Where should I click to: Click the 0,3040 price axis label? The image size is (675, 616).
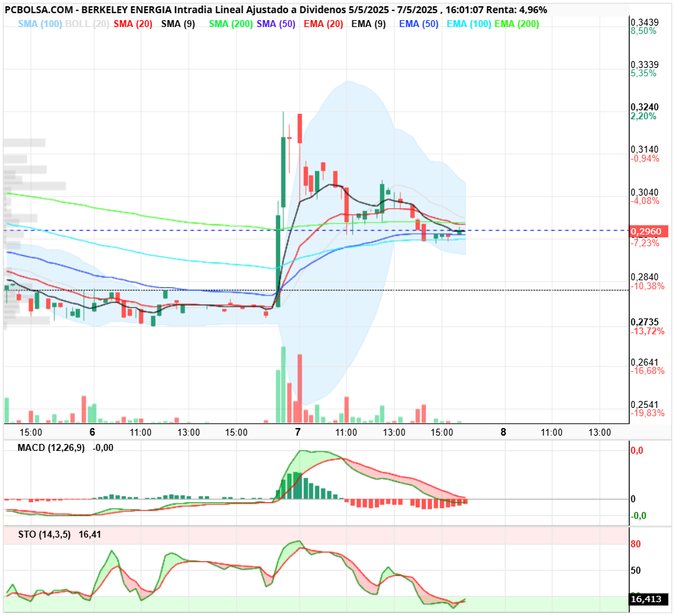tap(644, 192)
